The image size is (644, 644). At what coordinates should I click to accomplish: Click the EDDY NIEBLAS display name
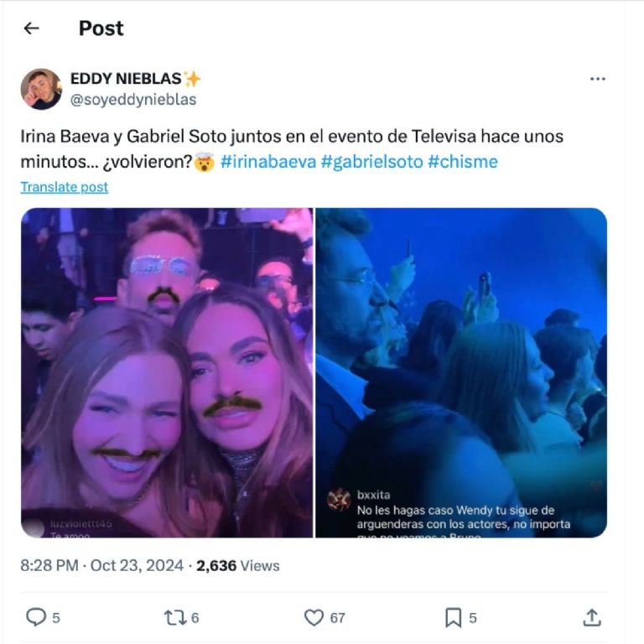click(x=125, y=79)
